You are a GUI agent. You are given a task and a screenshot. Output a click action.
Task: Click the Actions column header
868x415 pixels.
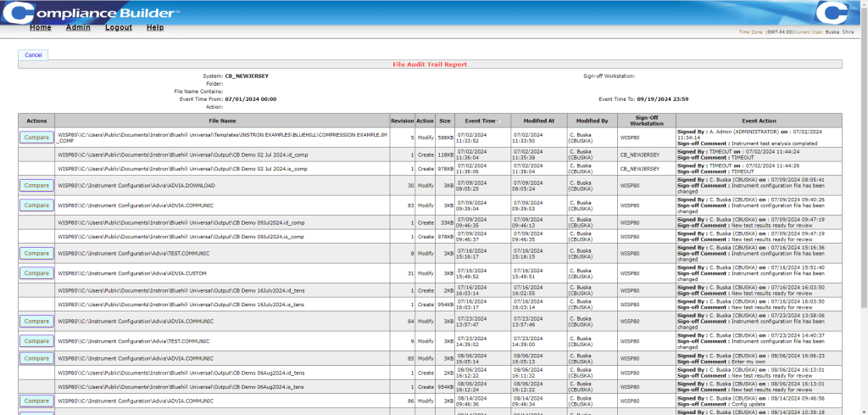(36, 121)
